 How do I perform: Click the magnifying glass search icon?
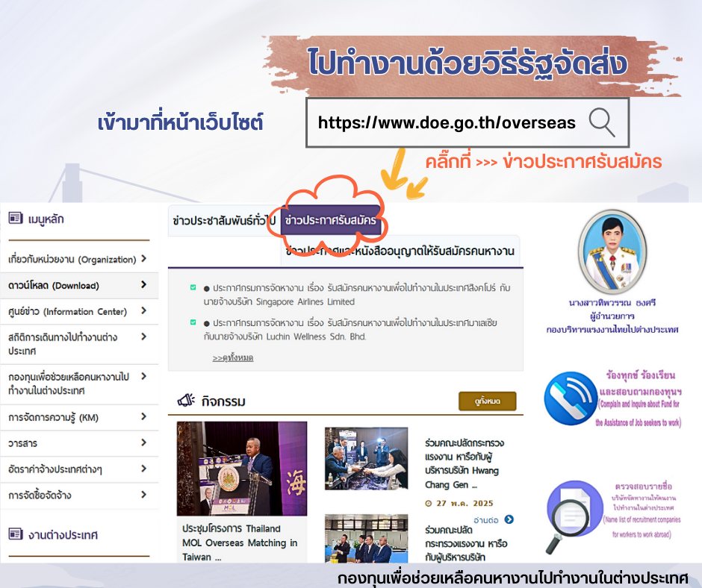coord(601,122)
